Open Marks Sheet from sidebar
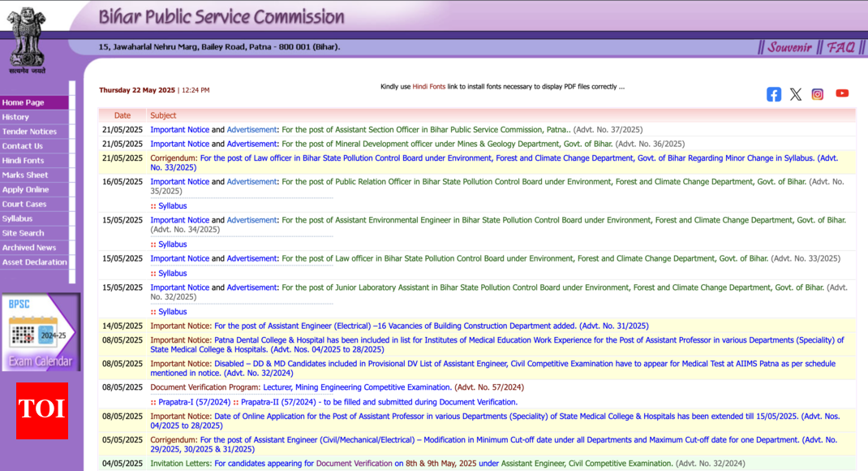The image size is (868, 471). pos(25,175)
